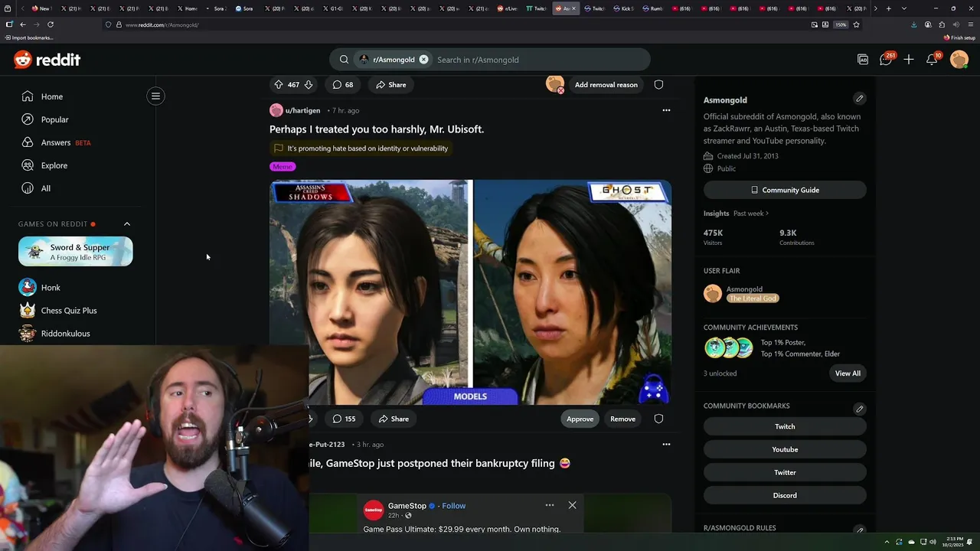This screenshot has height=551, width=980.
Task: Open the three-dot menu in the GameStop tweet
Action: pyautogui.click(x=549, y=505)
